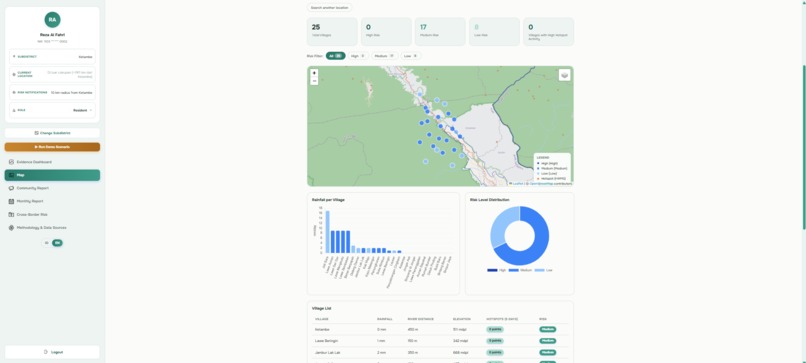Open Methodology & Data Sources page
This screenshot has height=363, width=806.
click(52, 227)
